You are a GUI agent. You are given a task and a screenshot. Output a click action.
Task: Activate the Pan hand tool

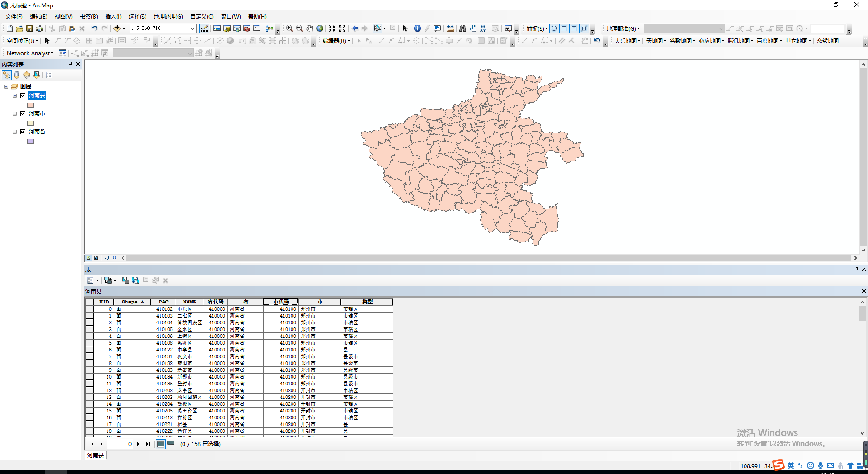click(310, 28)
